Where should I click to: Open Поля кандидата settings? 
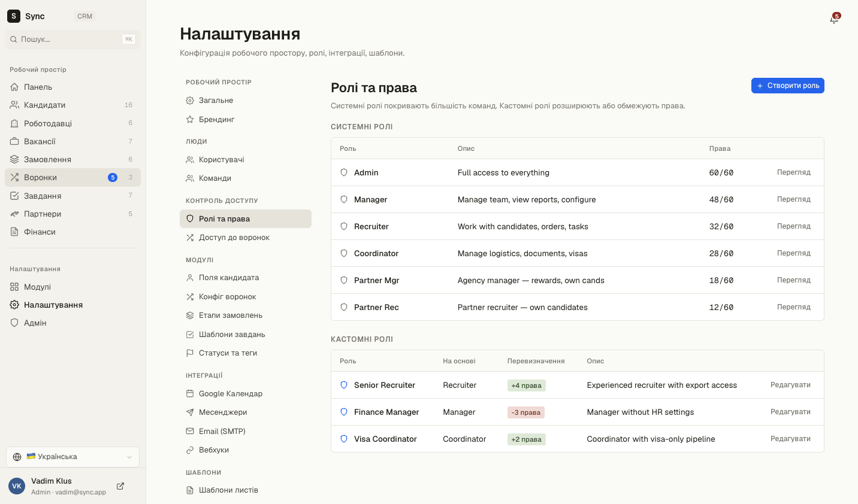point(246,278)
